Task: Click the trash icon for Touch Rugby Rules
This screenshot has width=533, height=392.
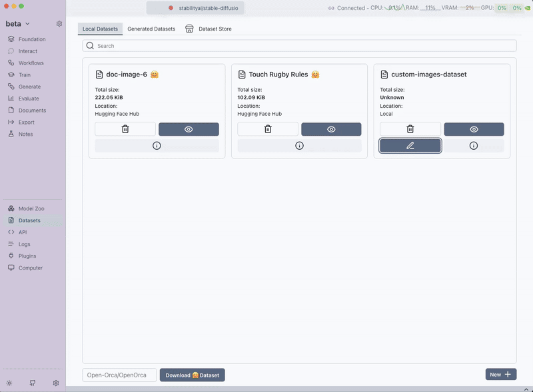Action: pyautogui.click(x=268, y=129)
